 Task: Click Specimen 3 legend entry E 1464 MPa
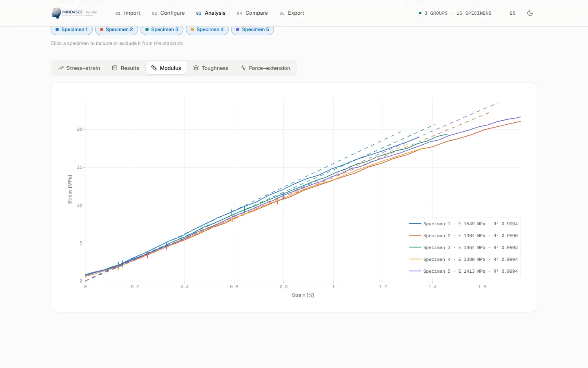point(463,247)
